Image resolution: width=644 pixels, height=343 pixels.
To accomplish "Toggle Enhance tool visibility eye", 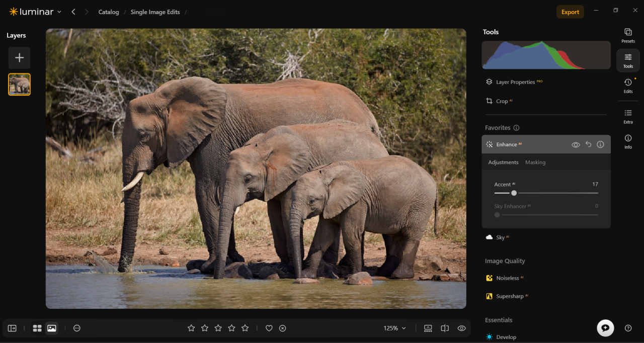I will tap(576, 145).
